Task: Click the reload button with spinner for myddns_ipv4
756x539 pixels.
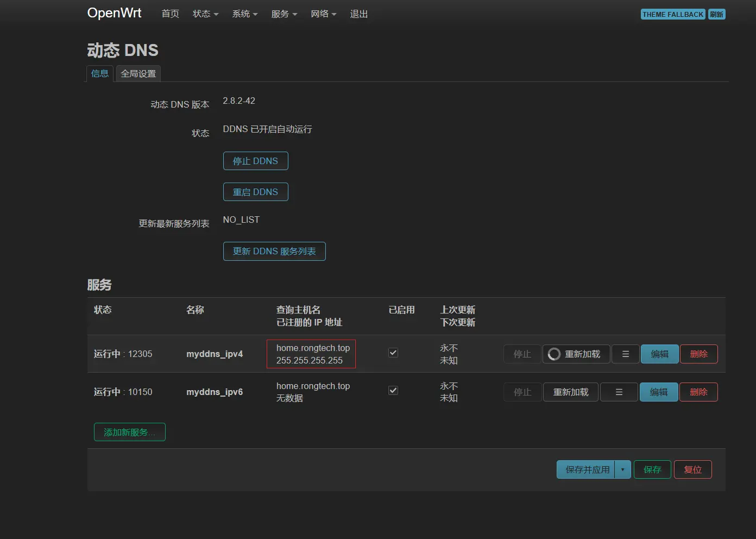Action: (x=576, y=354)
